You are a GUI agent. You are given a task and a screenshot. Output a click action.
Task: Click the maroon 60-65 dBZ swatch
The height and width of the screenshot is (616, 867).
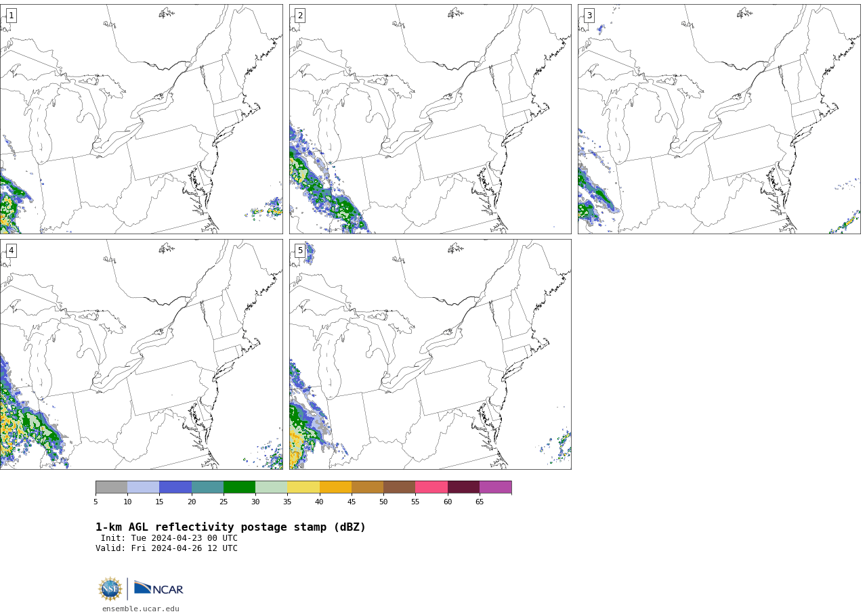[x=463, y=487]
